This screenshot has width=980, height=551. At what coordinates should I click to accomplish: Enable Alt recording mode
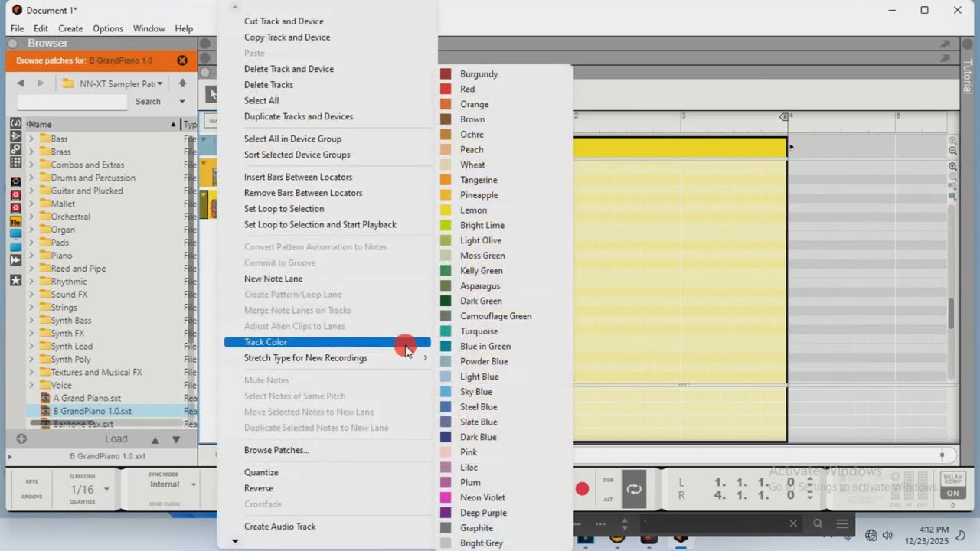pos(608,499)
